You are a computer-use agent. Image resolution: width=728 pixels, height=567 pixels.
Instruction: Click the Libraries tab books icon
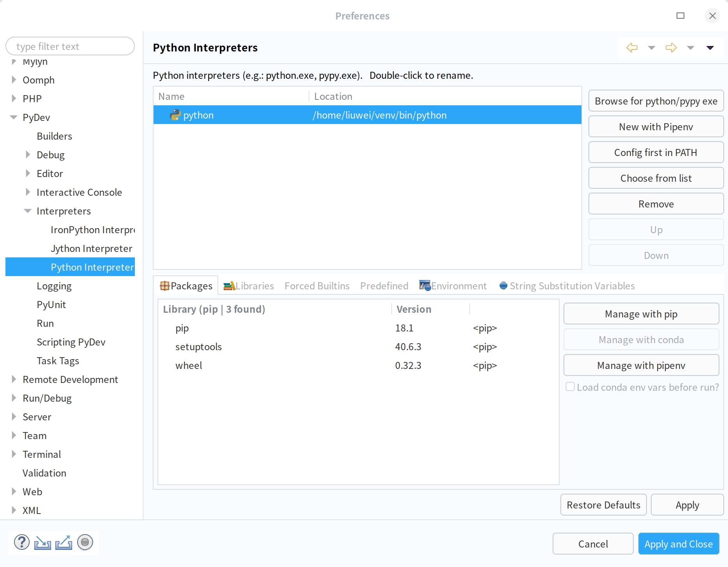[229, 286]
